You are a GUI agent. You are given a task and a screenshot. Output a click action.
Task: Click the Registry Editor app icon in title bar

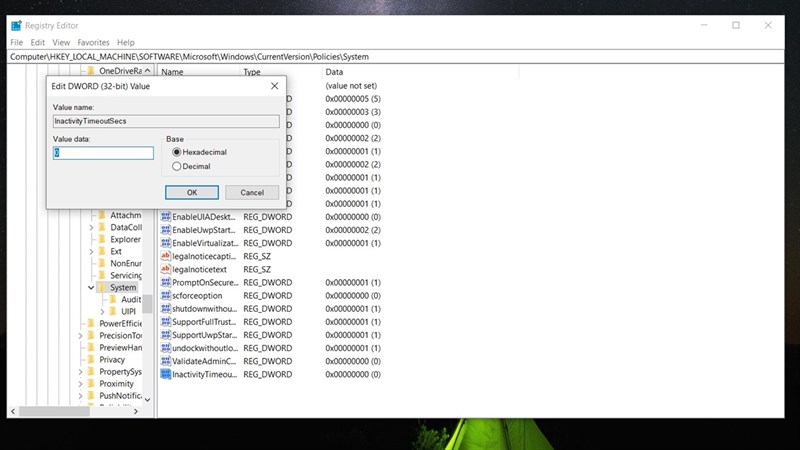16,26
